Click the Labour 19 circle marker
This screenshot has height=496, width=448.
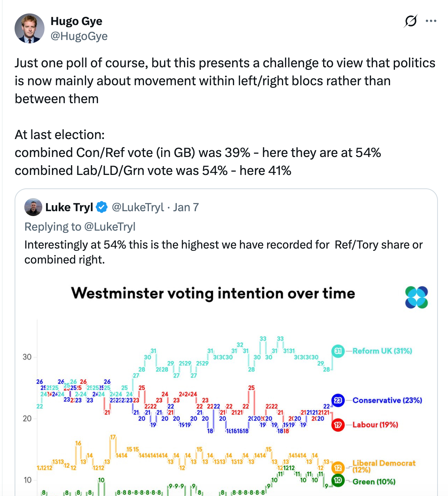338,425
